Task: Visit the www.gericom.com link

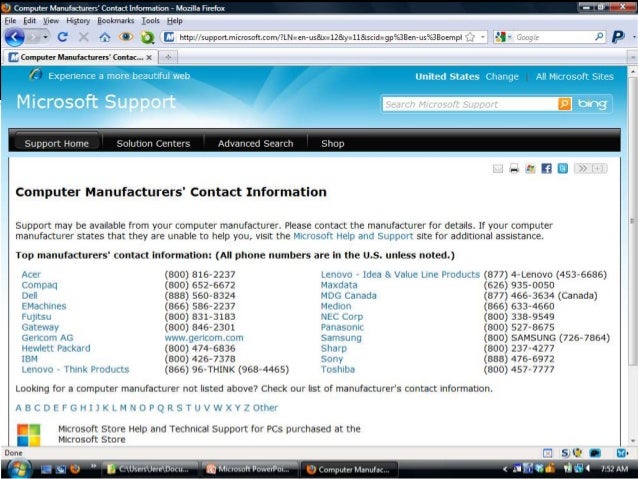Action: click(204, 338)
